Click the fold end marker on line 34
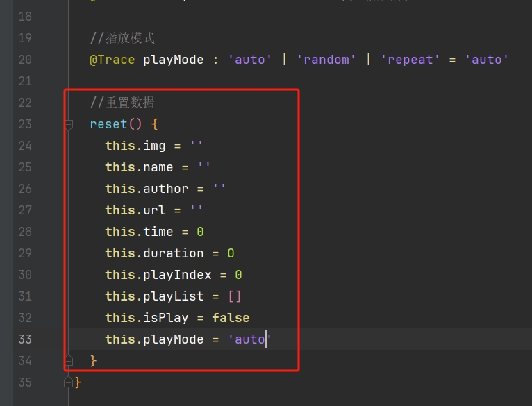 pyautogui.click(x=69, y=360)
